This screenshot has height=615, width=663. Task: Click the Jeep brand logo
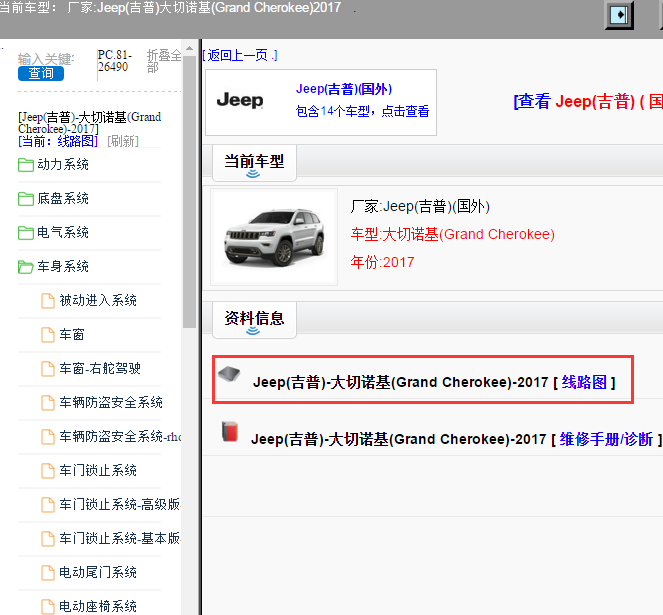pyautogui.click(x=240, y=100)
